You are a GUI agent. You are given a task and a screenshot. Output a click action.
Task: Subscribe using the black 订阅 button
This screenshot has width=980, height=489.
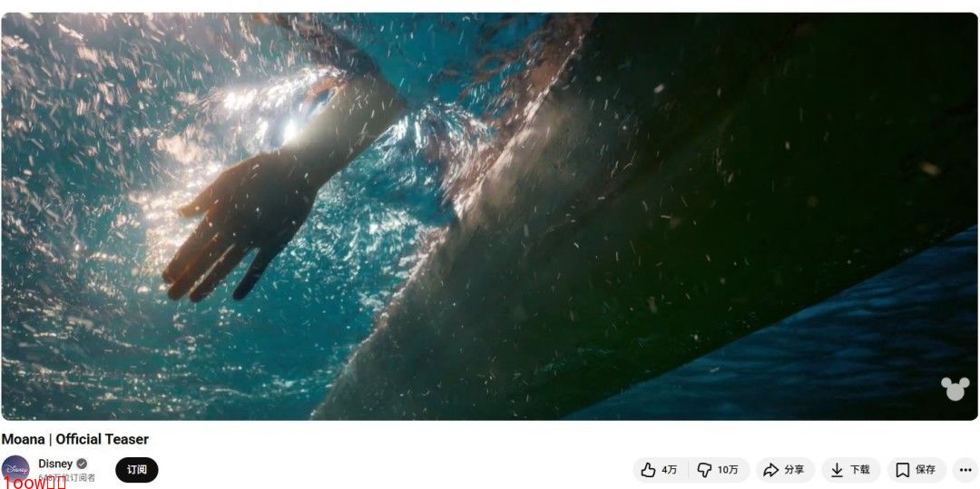[x=137, y=470]
